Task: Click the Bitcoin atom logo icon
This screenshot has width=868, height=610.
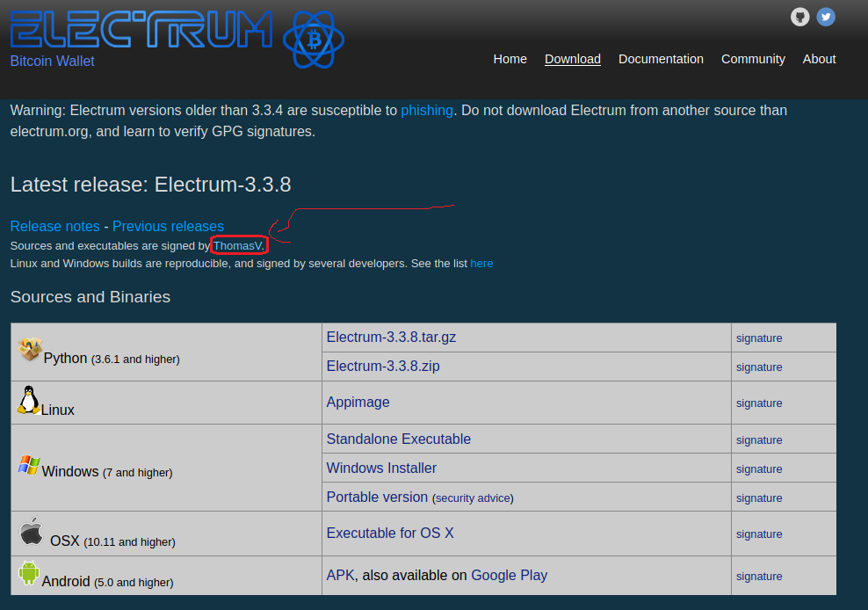Action: tap(314, 40)
